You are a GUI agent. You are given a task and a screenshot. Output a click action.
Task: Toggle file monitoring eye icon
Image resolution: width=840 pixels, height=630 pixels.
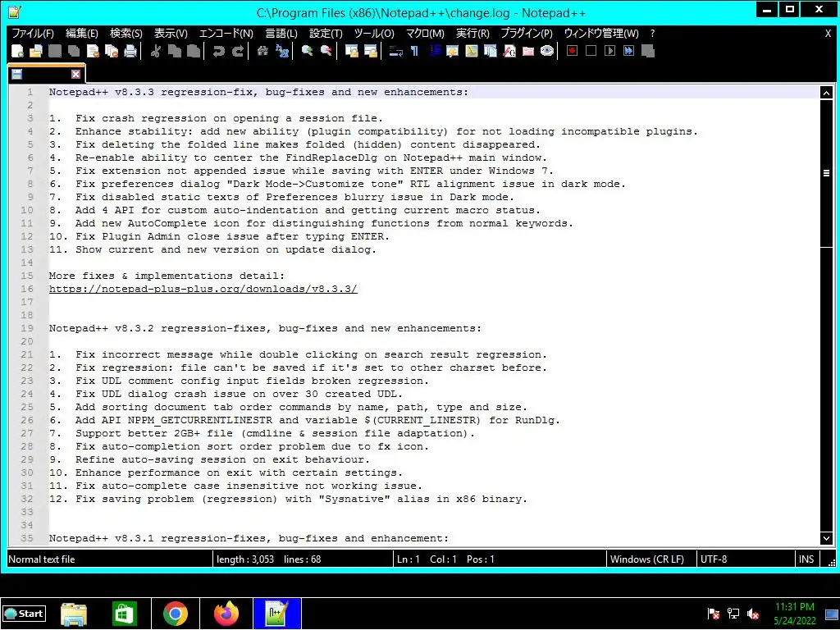547,51
